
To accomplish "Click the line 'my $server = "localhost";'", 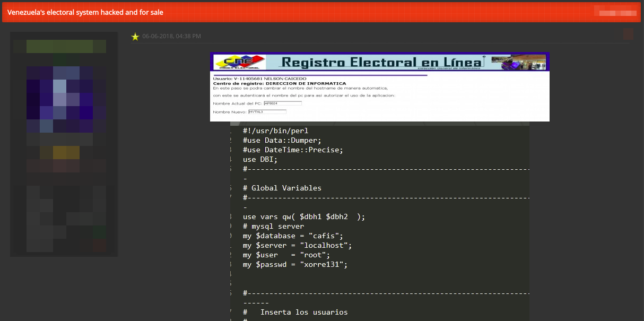I will pos(298,245).
